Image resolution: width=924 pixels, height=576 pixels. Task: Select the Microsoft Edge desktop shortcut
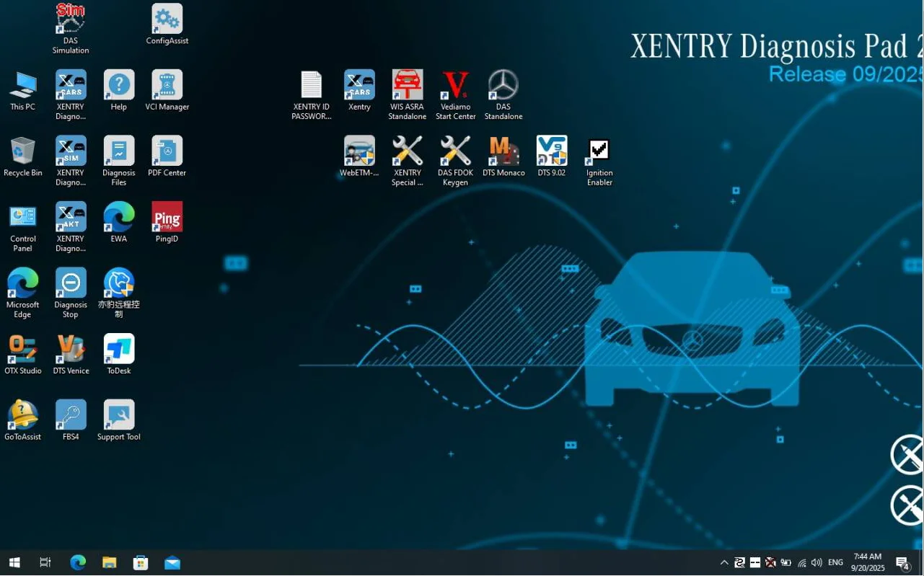pos(23,293)
